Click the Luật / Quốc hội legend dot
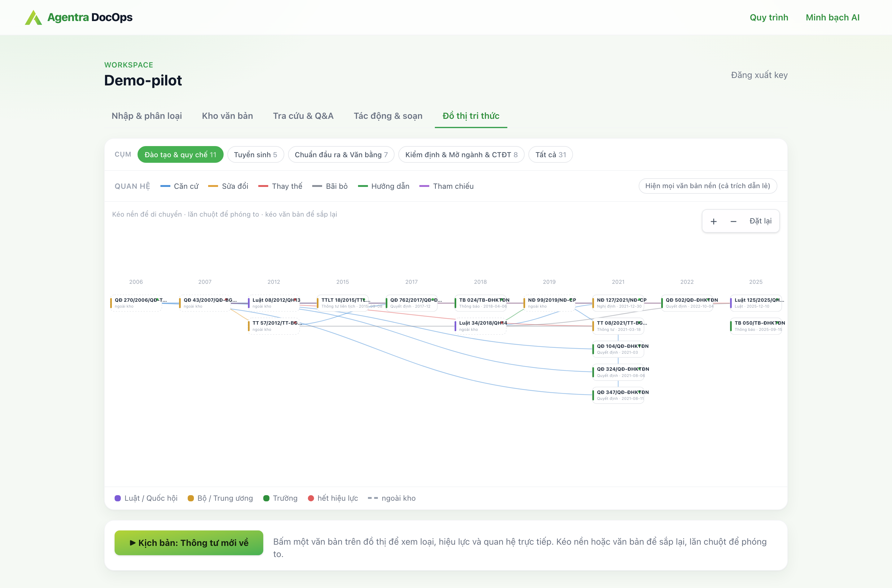This screenshot has height=588, width=892. [117, 498]
